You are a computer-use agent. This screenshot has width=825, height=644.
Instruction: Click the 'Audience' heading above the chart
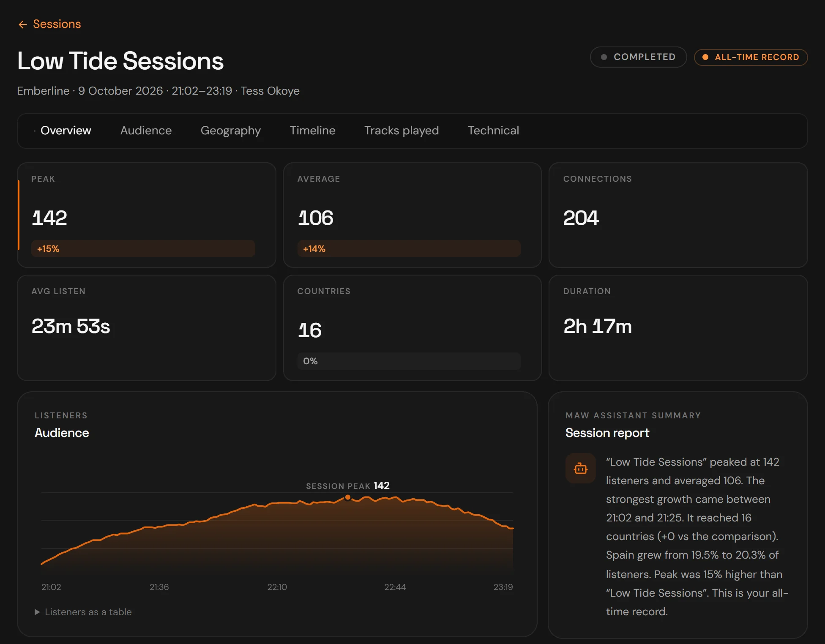(62, 433)
